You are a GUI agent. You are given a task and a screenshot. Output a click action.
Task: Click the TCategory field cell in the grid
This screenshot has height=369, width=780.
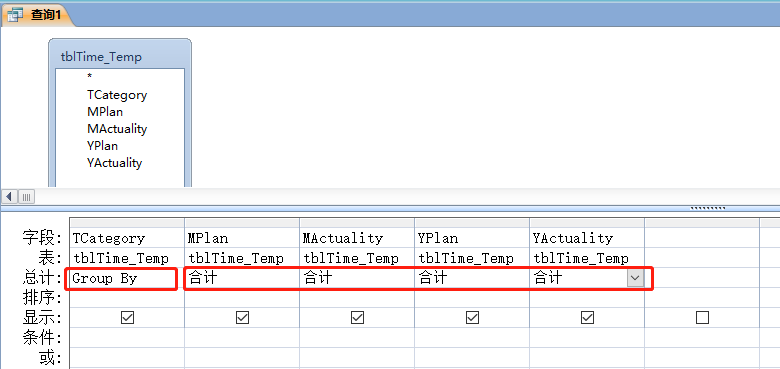[x=127, y=238]
